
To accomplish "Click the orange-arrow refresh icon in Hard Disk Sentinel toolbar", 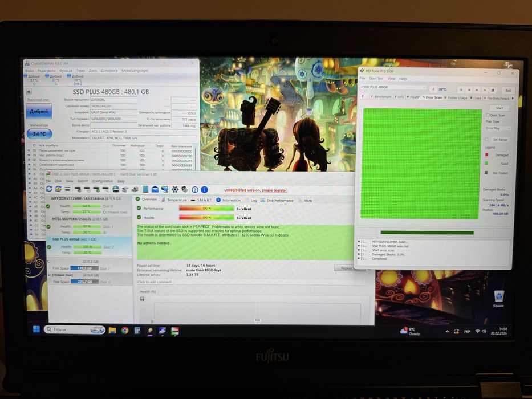I will [x=58, y=189].
